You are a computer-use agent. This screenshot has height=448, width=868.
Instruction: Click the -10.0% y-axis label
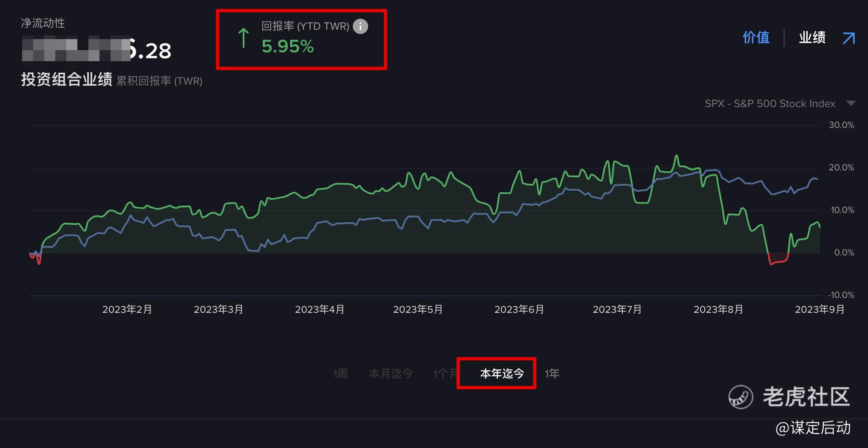click(x=841, y=295)
